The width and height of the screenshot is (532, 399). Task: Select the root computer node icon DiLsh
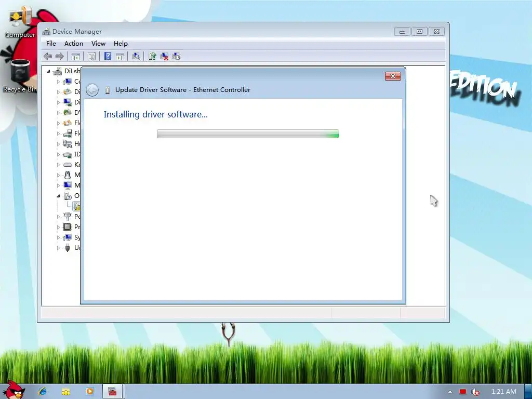[x=58, y=71]
